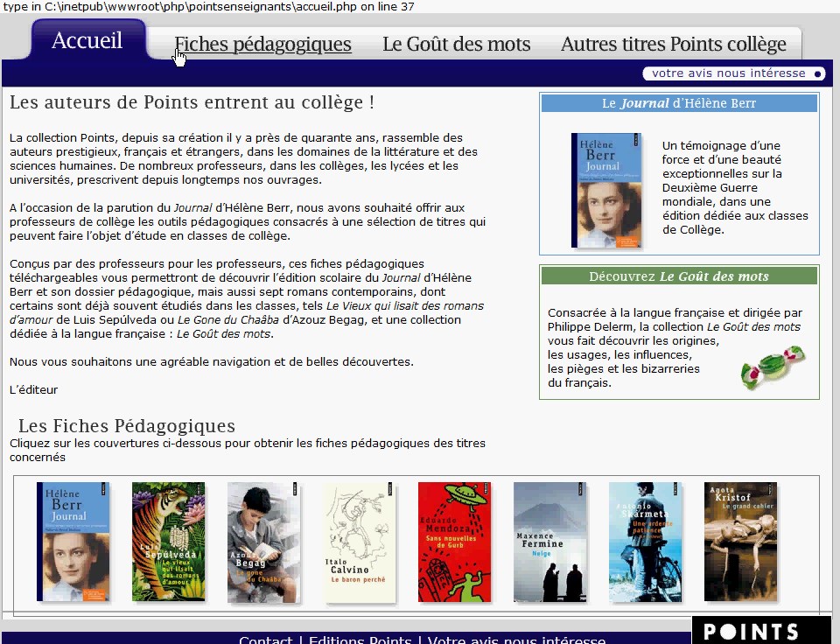Open Antonio Skármeta Une ardente patience cover
Viewport: 840px width, 644px height.
tap(645, 542)
